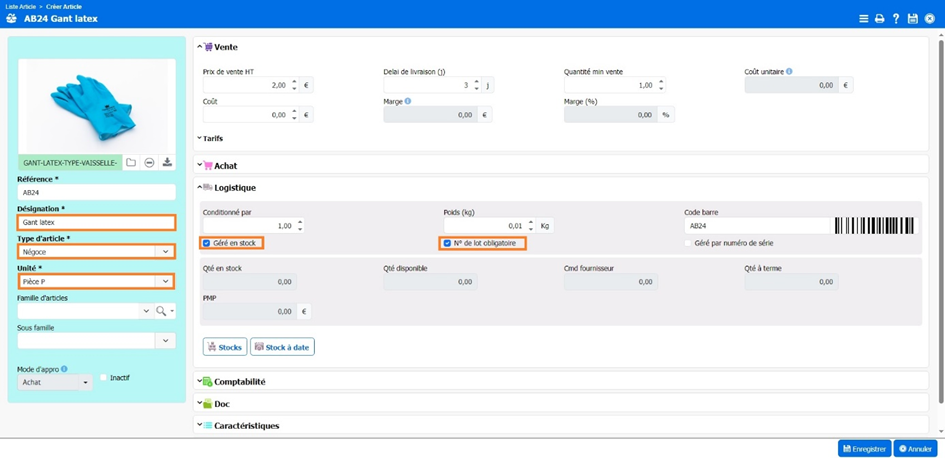Uncheck the Géré en stock checkbox
945x458 pixels.
pos(207,243)
